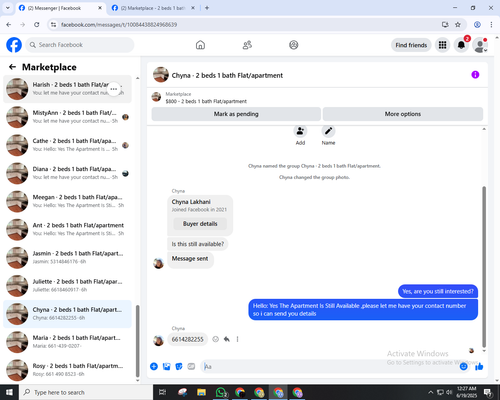Open conversation information icon
The width and height of the screenshot is (500, 400).
coord(475,75)
